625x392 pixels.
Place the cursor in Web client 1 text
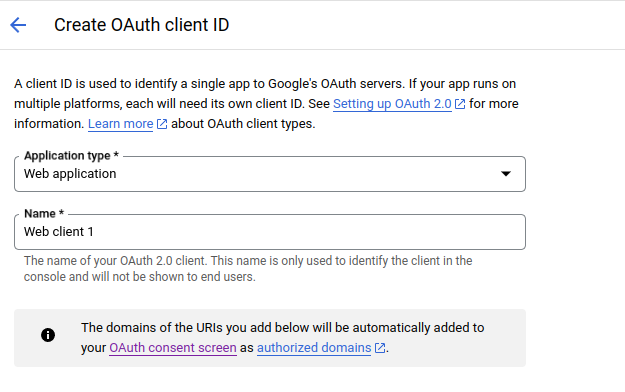(59, 232)
